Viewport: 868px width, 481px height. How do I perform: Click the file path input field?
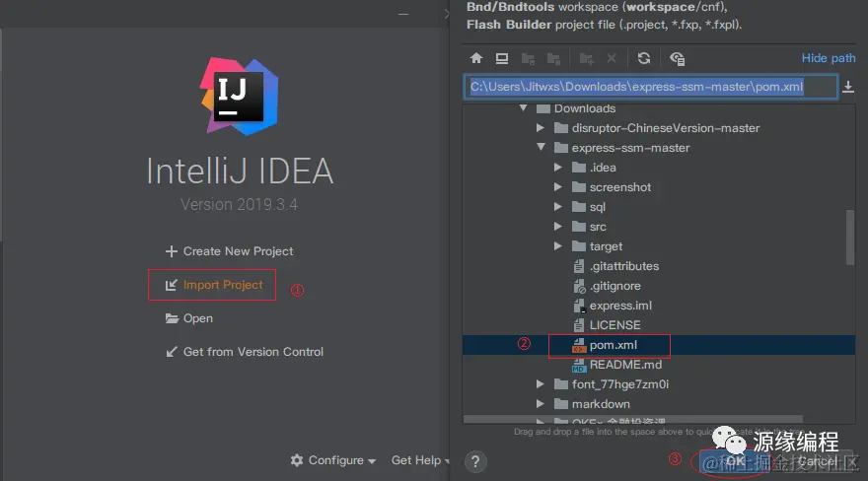tap(650, 87)
